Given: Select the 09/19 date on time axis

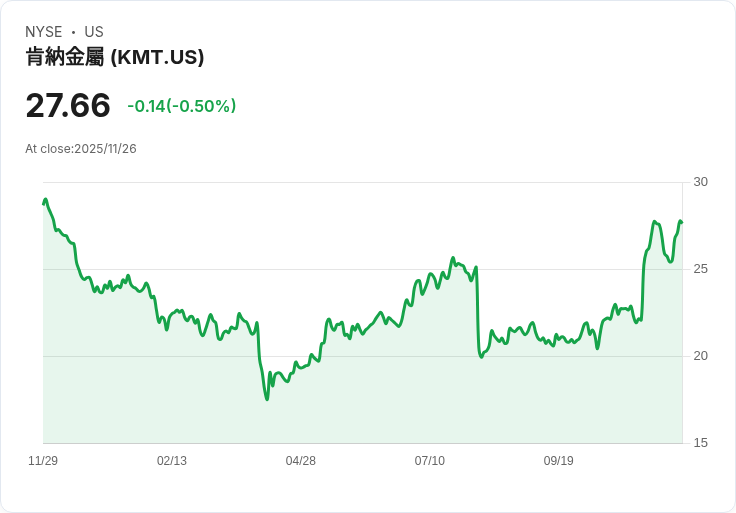Looking at the screenshot, I should [x=559, y=461].
